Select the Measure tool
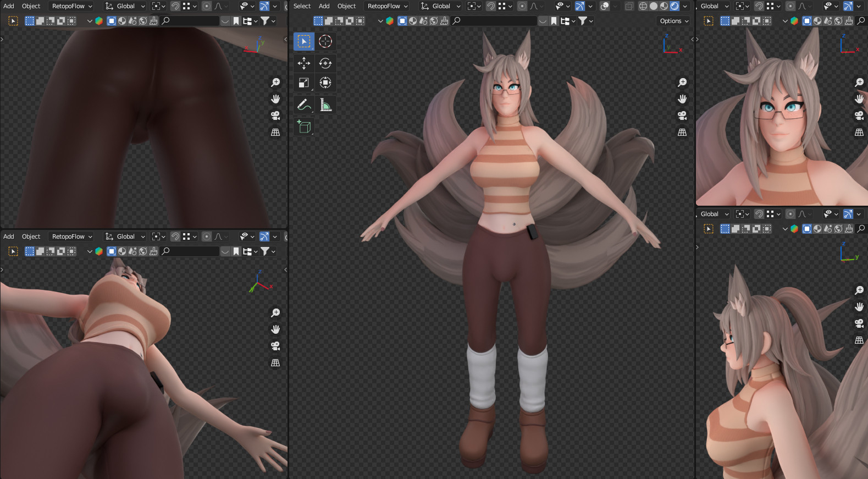The image size is (868, 479). 325,104
